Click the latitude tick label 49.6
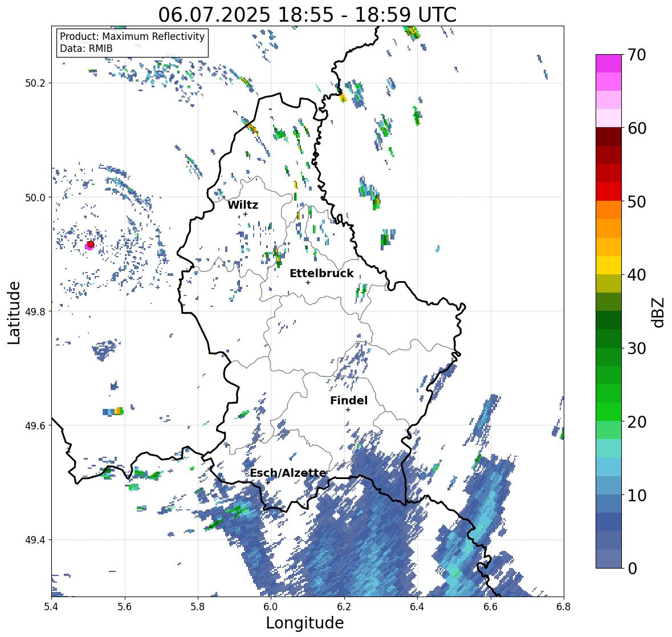 click(35, 425)
